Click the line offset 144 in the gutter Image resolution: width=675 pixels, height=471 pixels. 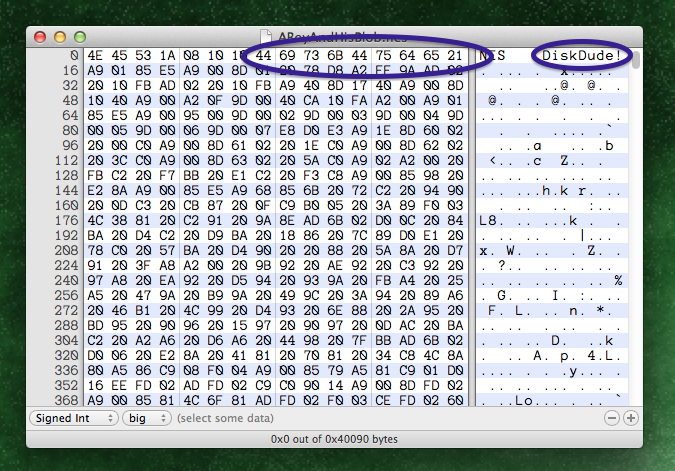coord(67,191)
